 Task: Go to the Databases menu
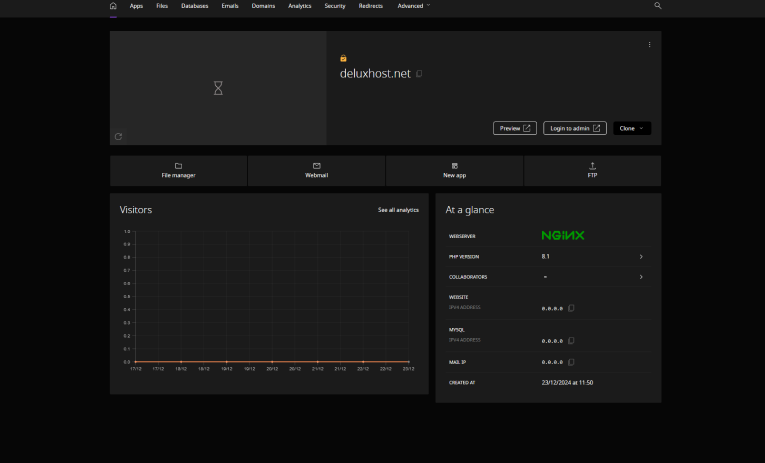coord(195,6)
